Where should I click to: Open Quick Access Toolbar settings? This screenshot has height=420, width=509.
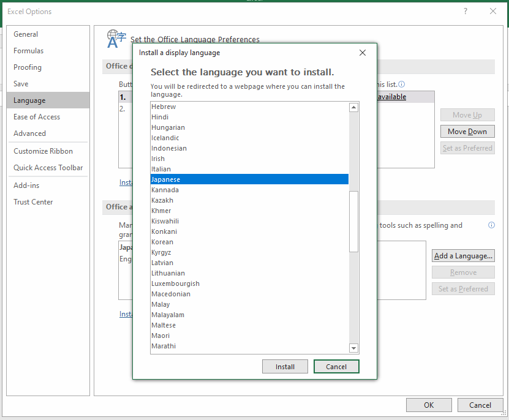(48, 168)
